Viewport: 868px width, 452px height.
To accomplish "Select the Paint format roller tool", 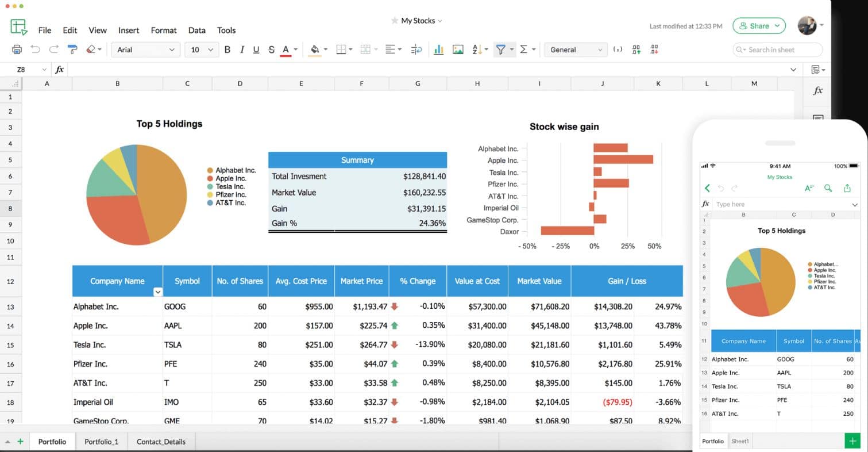I will pos(72,49).
